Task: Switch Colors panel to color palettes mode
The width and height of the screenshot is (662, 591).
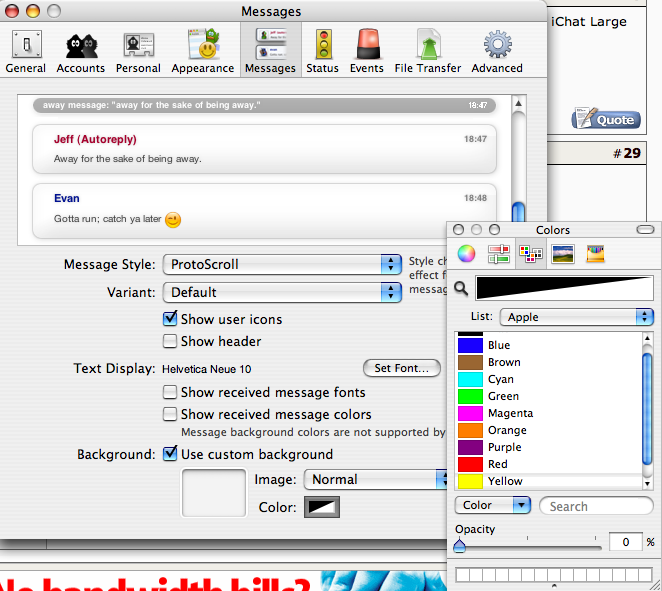Action: pos(531,254)
